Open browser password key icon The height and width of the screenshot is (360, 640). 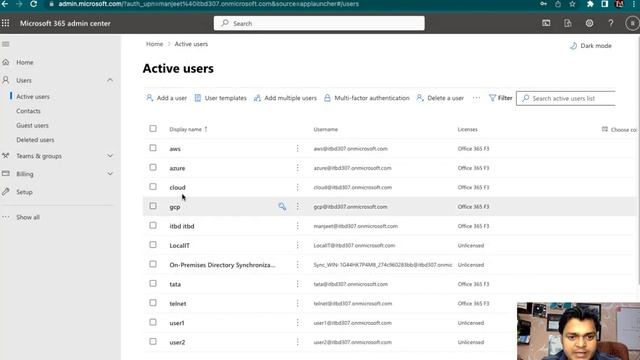coord(543,4)
